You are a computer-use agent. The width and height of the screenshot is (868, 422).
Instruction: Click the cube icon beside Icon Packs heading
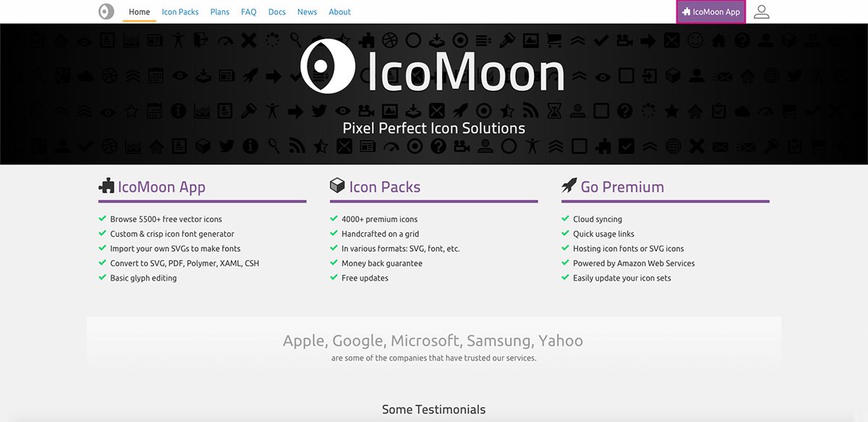(337, 186)
